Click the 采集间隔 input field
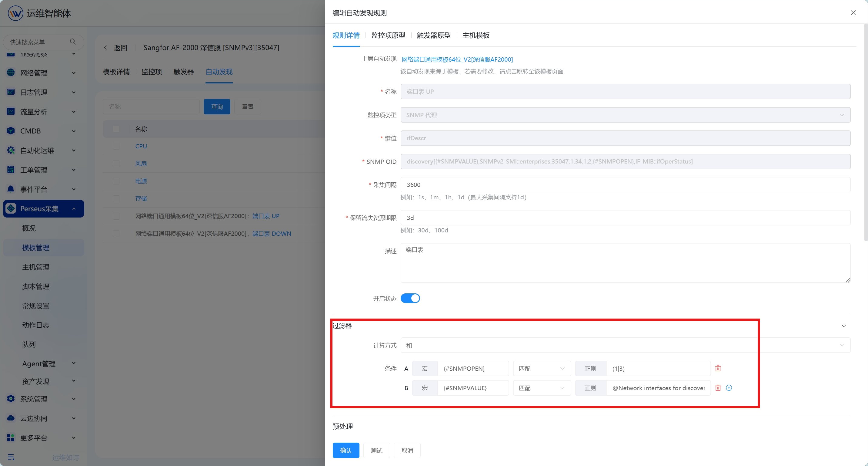The width and height of the screenshot is (868, 466). (x=626, y=185)
